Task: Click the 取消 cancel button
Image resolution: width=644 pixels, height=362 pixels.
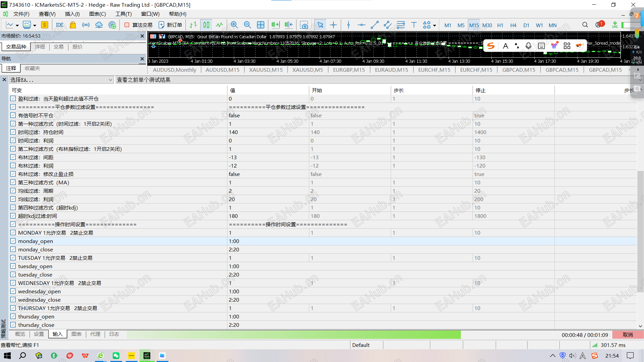Action: (x=628, y=335)
